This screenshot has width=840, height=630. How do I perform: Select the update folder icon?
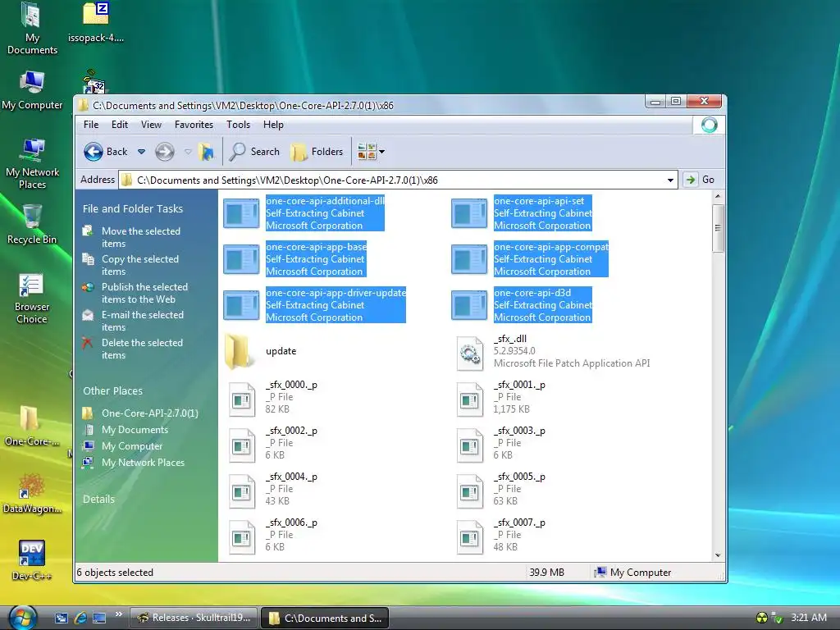coord(238,351)
